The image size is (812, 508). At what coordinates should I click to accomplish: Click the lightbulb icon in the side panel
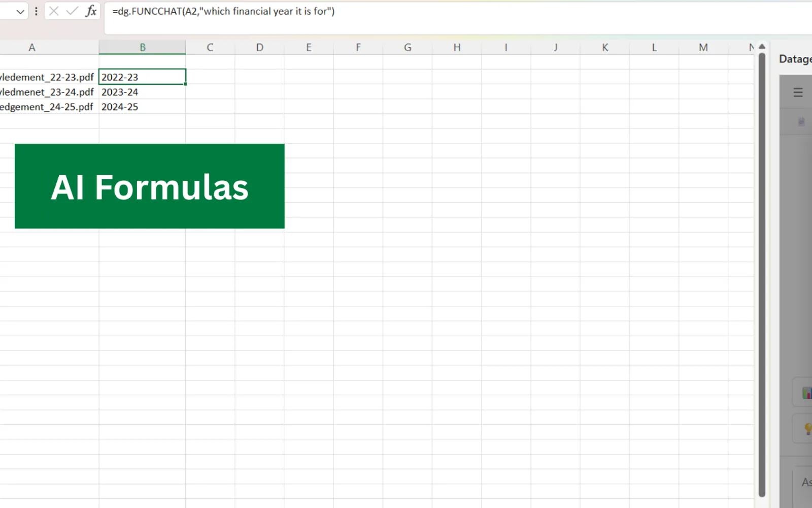click(807, 429)
